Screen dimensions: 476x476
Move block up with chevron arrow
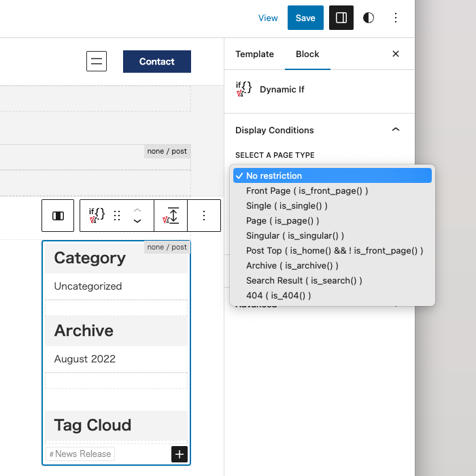(137, 210)
